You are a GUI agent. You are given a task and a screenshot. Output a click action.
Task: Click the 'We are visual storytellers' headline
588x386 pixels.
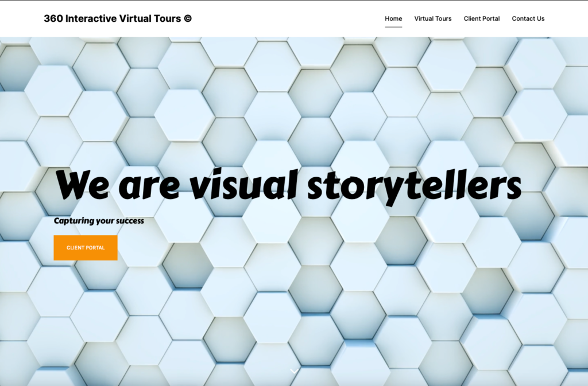[x=288, y=185]
